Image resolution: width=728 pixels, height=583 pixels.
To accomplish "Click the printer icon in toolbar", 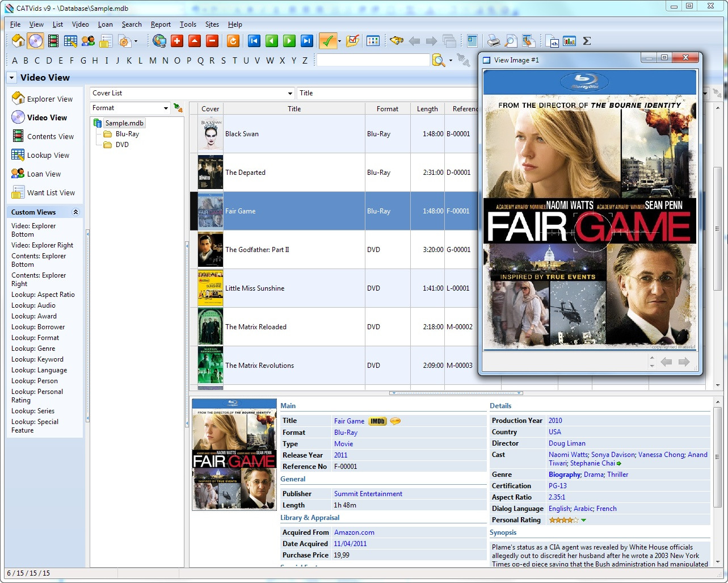I will tap(494, 41).
